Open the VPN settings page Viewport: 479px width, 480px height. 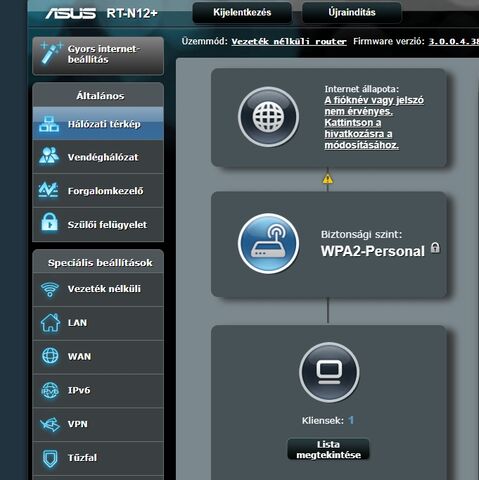[x=98, y=424]
